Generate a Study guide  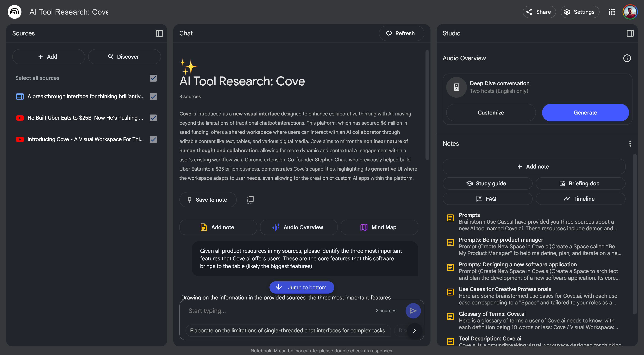[x=487, y=184]
